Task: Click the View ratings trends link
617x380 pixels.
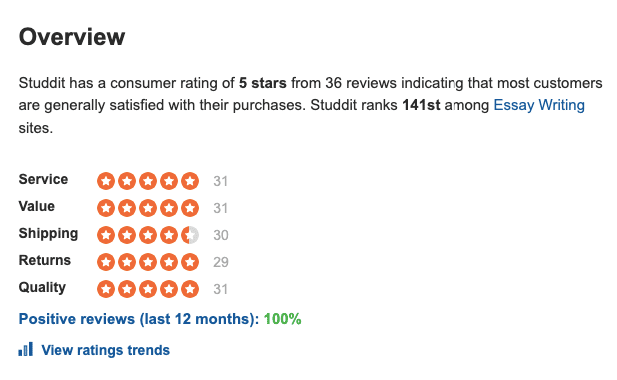Action: pyautogui.click(x=105, y=350)
